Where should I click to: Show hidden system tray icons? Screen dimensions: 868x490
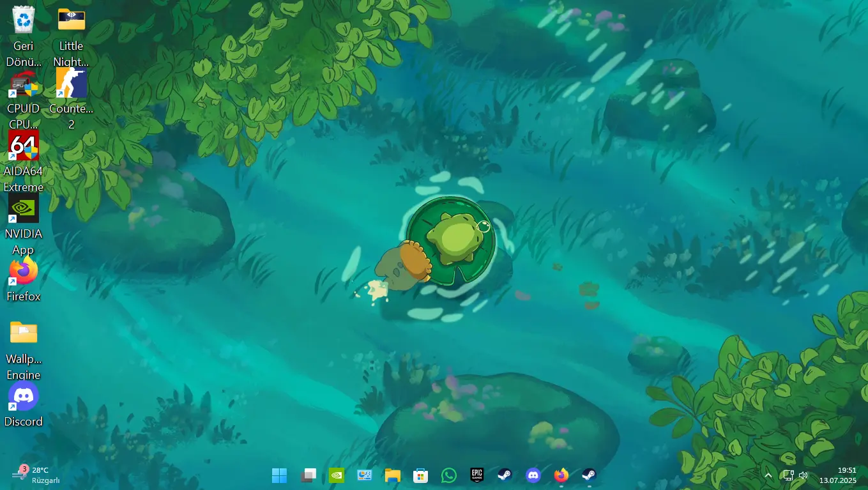click(768, 475)
